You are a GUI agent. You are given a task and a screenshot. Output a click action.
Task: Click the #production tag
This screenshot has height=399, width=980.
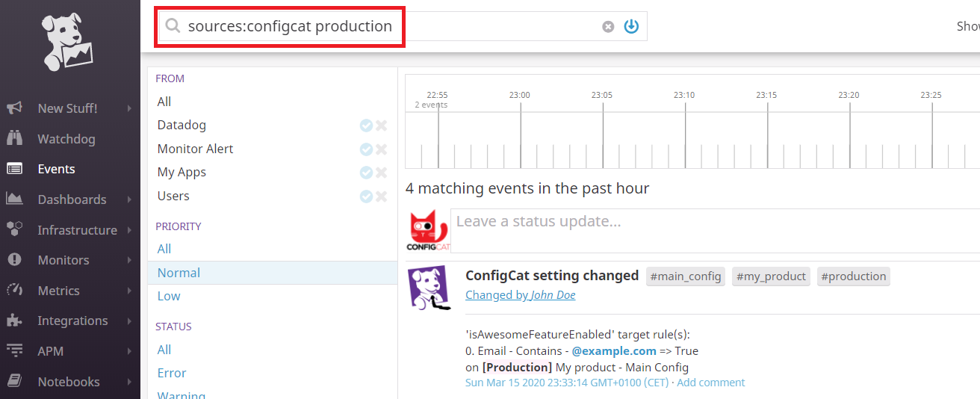tap(854, 276)
